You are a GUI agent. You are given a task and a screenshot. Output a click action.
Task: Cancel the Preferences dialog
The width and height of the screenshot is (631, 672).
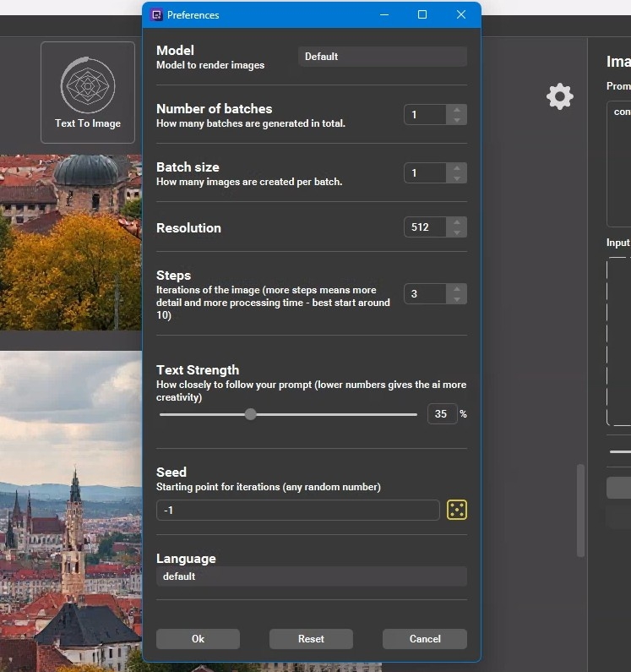(424, 639)
